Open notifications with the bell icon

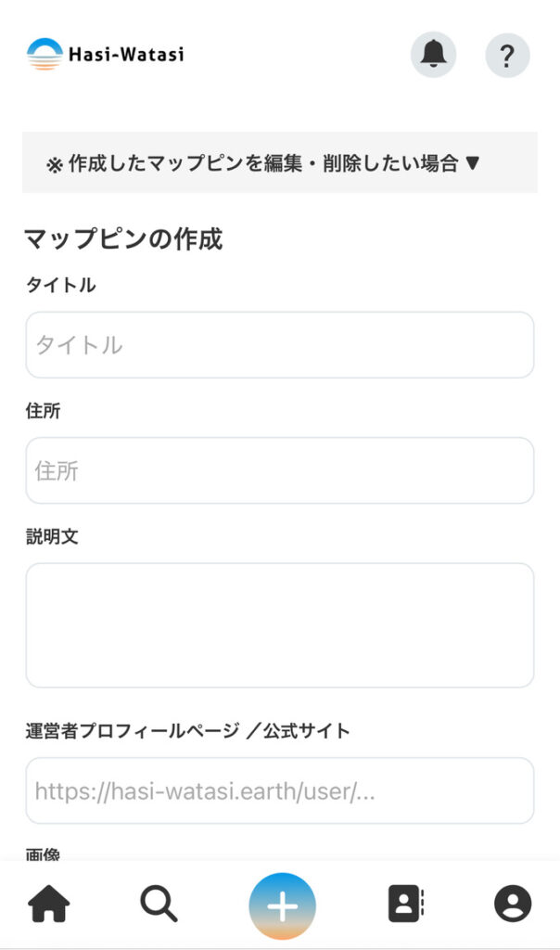(x=433, y=55)
